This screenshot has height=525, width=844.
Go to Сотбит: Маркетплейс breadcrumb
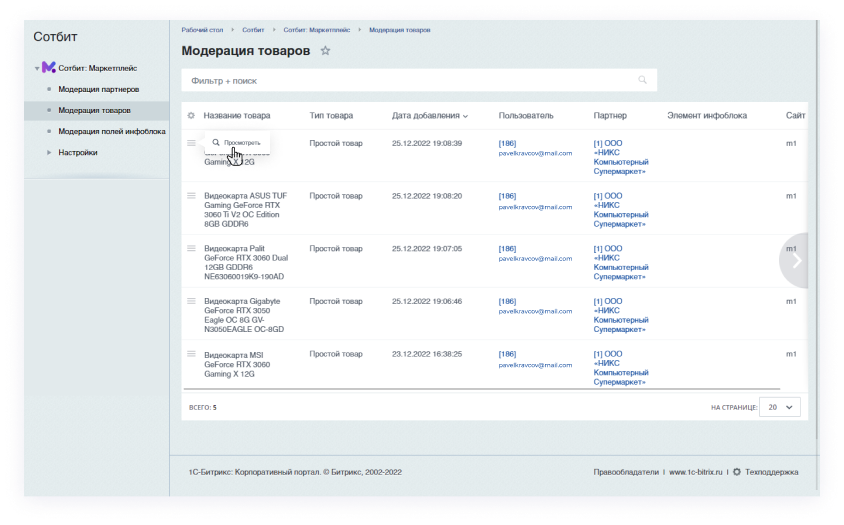tap(316, 30)
